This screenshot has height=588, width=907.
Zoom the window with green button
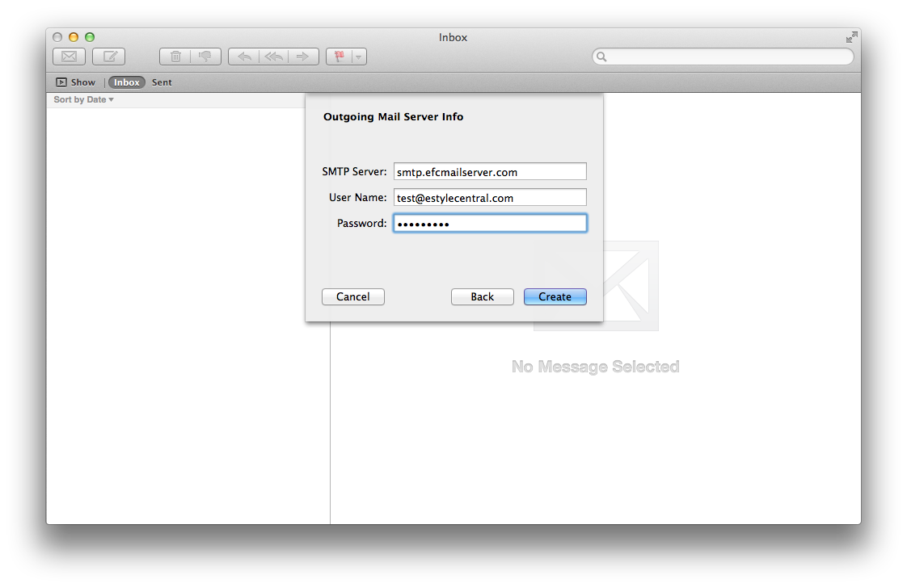pyautogui.click(x=90, y=37)
